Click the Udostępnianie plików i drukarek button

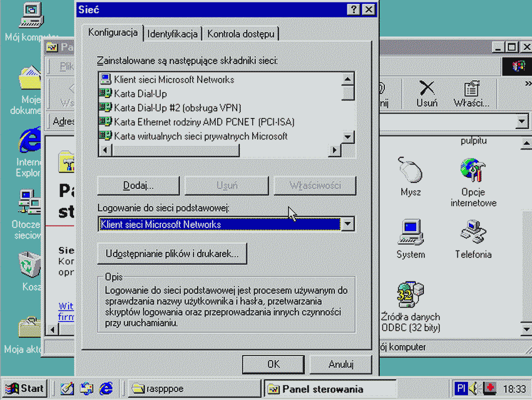pos(172,253)
